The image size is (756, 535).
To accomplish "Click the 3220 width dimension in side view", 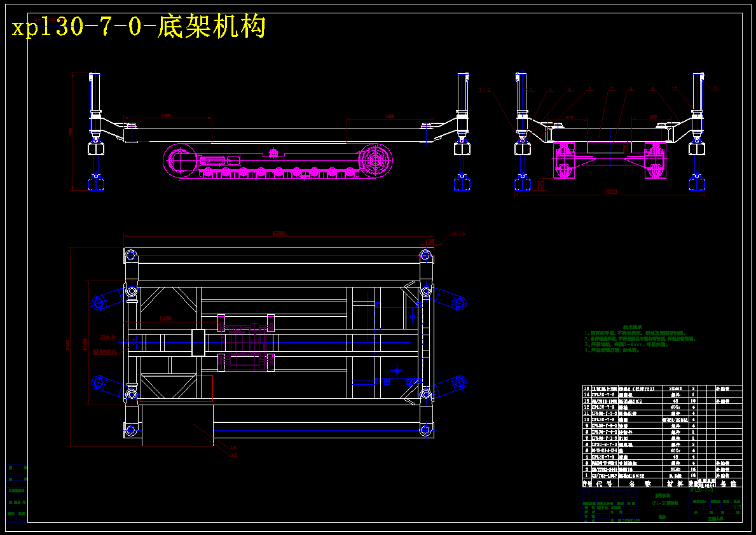I will 611,191.
